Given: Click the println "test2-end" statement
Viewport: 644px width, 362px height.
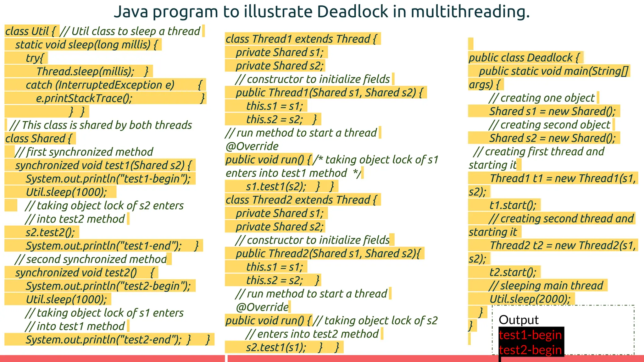Looking at the screenshot, I should point(103,340).
